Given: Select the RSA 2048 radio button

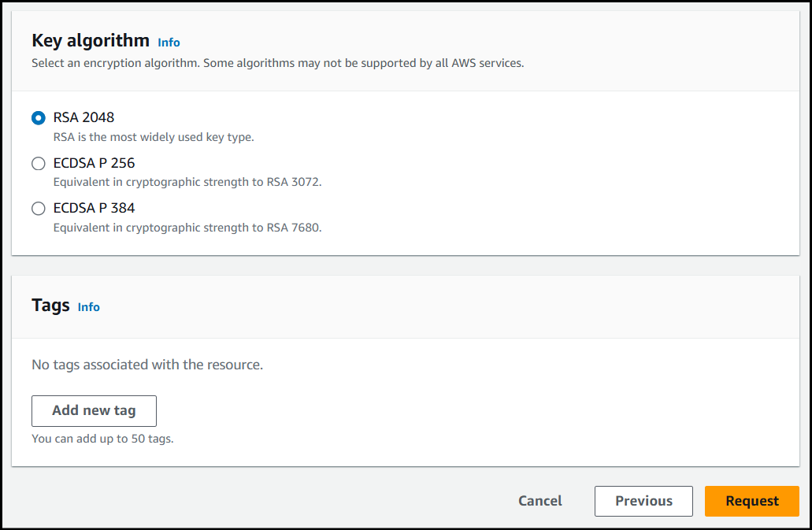Looking at the screenshot, I should point(38,118).
